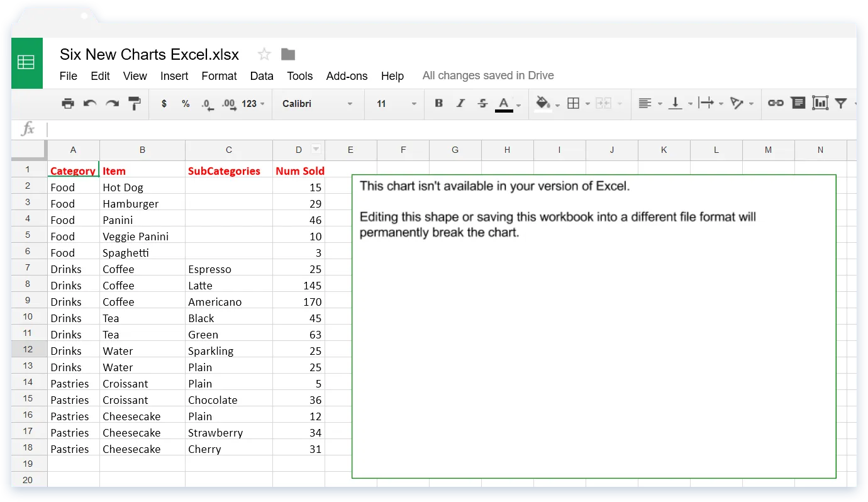The height and width of the screenshot is (502, 868).
Task: Click the print icon
Action: click(x=68, y=104)
